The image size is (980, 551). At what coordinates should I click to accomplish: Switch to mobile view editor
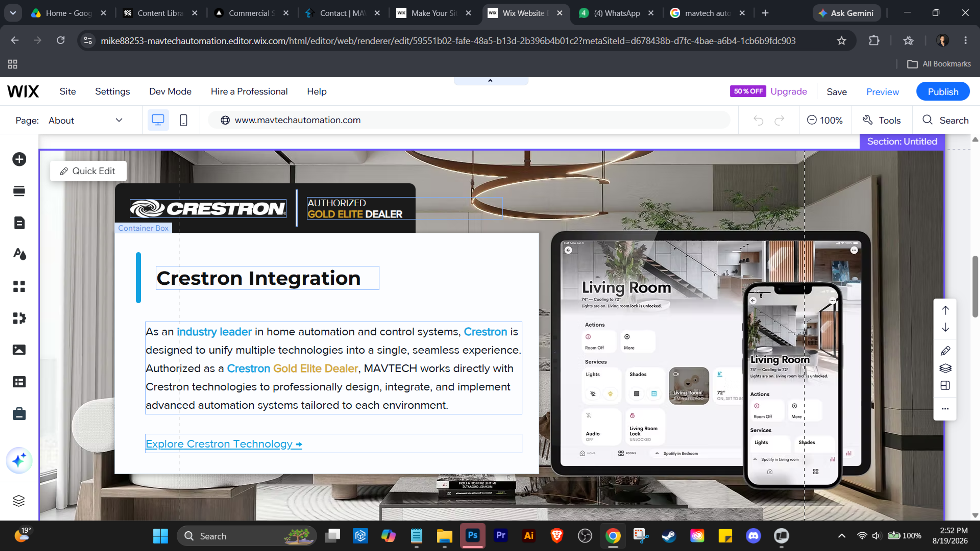click(x=183, y=120)
